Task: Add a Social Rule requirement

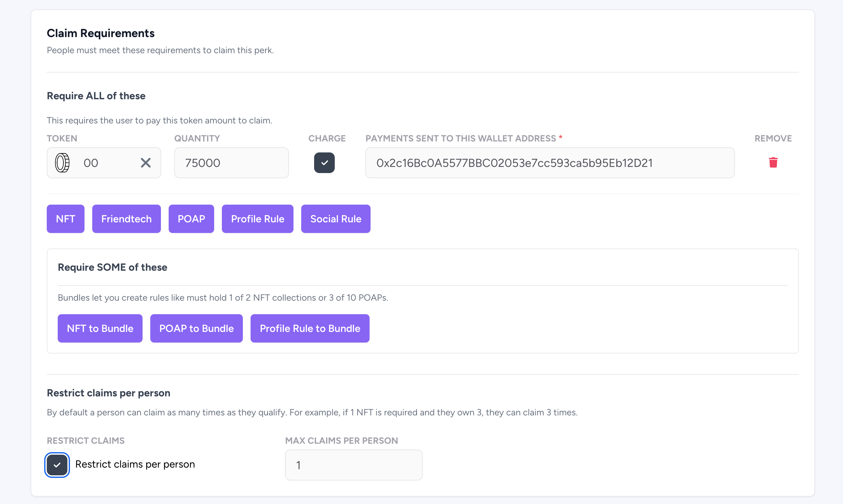Action: click(x=336, y=219)
